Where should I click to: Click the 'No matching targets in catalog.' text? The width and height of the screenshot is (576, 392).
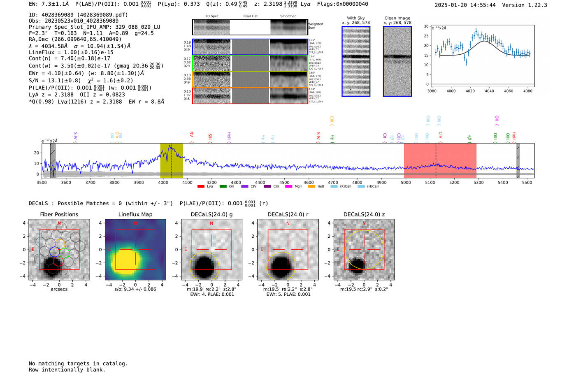(78, 364)
